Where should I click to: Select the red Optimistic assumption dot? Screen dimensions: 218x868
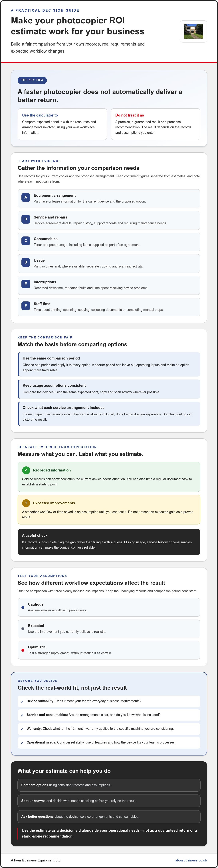[23, 650]
